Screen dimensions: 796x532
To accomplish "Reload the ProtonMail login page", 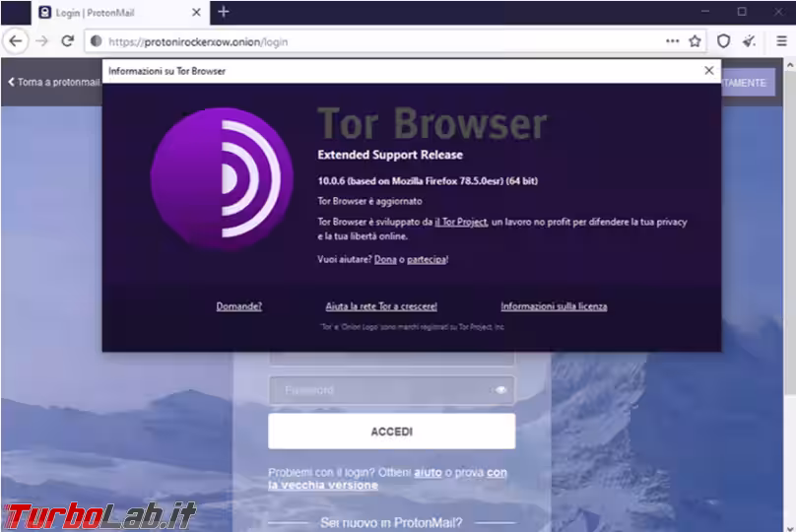I will coord(68,41).
